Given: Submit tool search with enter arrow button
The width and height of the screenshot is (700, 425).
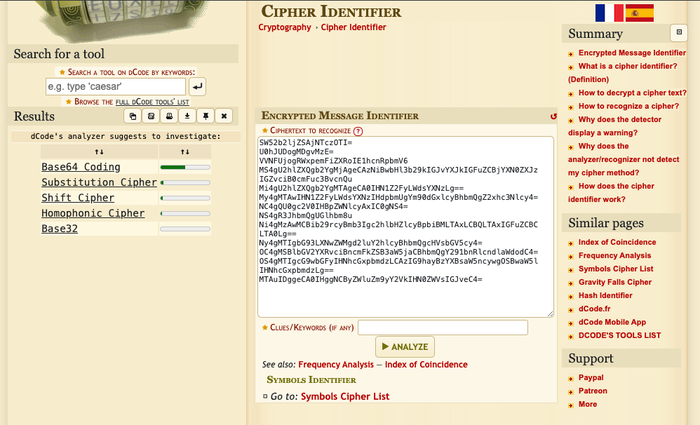Looking at the screenshot, I should coord(197,87).
